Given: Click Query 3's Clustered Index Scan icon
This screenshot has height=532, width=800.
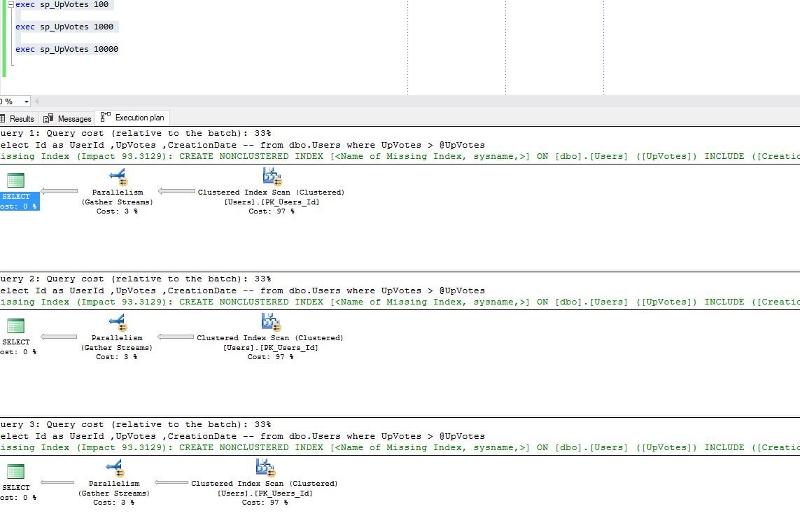Looking at the screenshot, I should click(265, 468).
